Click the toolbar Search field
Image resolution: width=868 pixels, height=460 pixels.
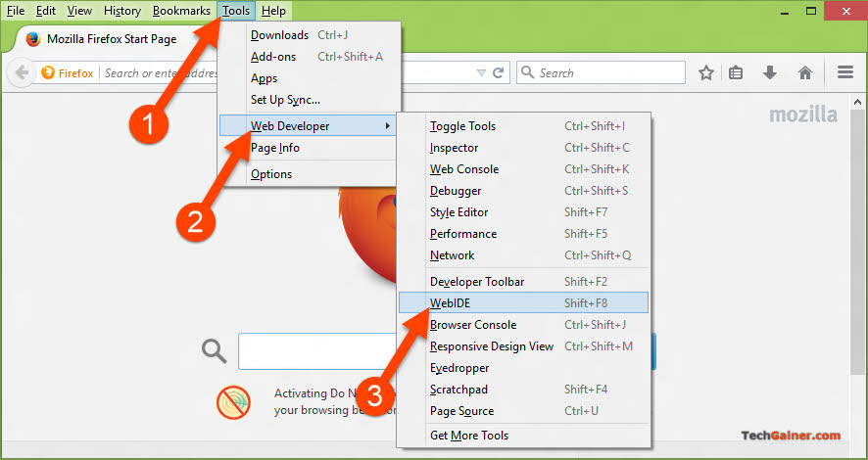pos(602,72)
